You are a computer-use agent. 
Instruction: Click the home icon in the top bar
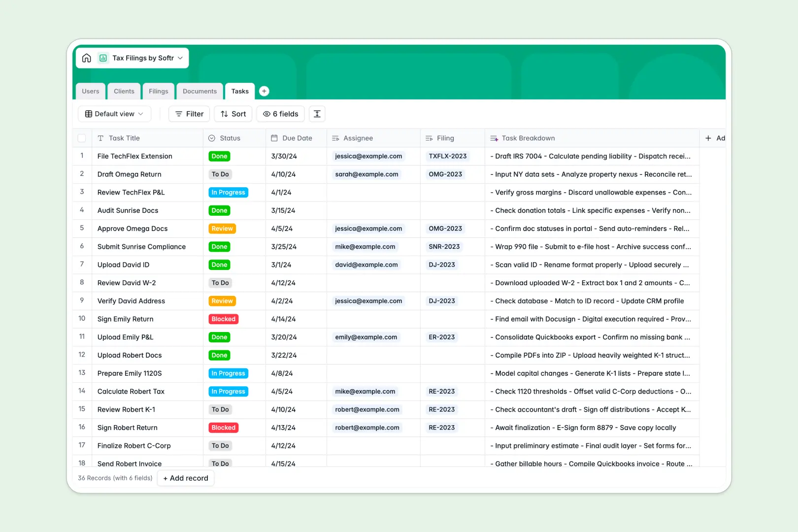87,58
